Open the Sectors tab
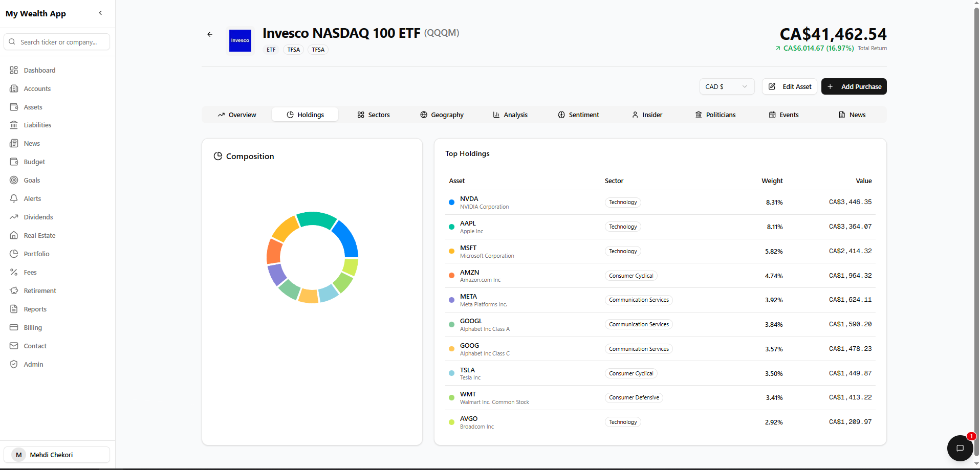 pos(374,115)
